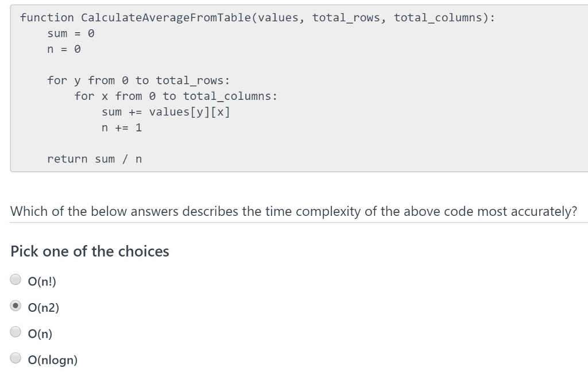Click the last radio button in the list

[14, 357]
